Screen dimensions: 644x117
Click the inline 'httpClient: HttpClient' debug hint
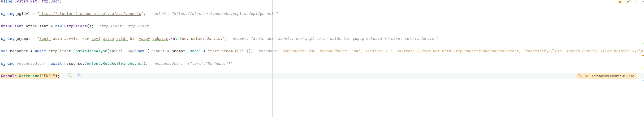tap(124, 26)
